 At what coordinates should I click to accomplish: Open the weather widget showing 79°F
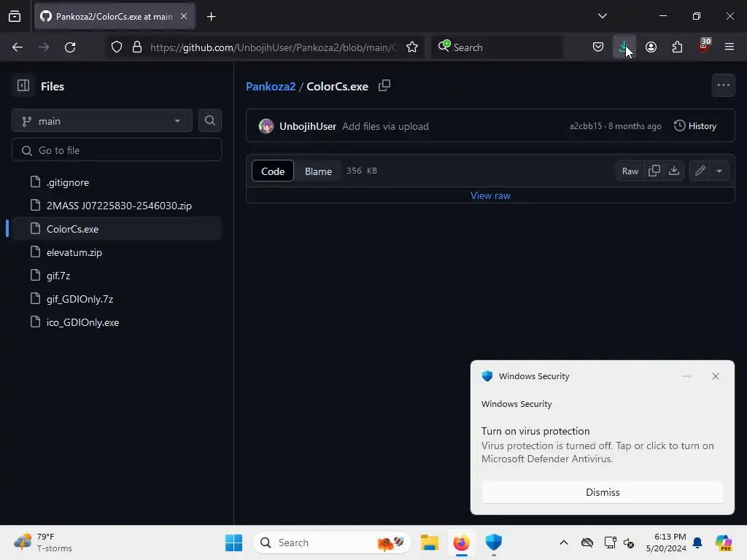pyautogui.click(x=43, y=542)
